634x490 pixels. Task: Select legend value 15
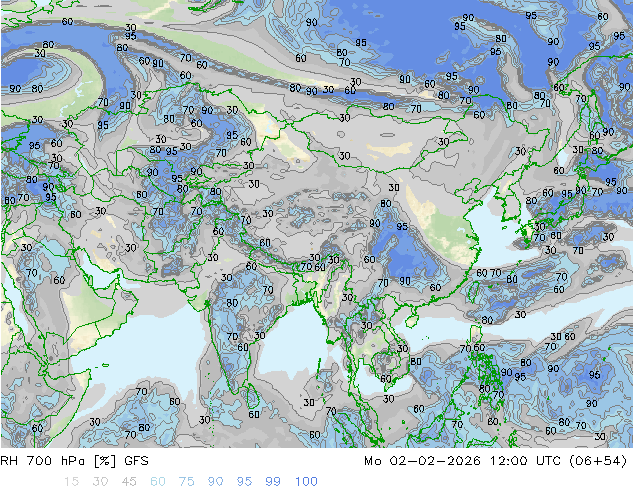pyautogui.click(x=71, y=482)
